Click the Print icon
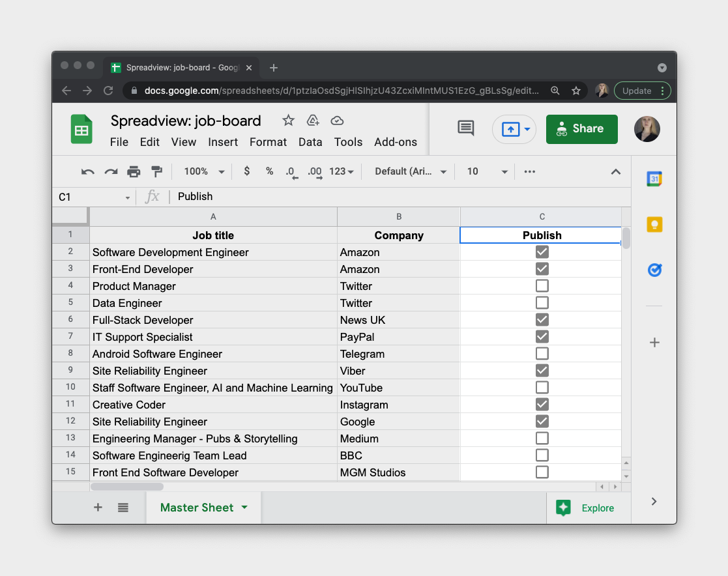This screenshot has height=576, width=728. click(x=134, y=171)
